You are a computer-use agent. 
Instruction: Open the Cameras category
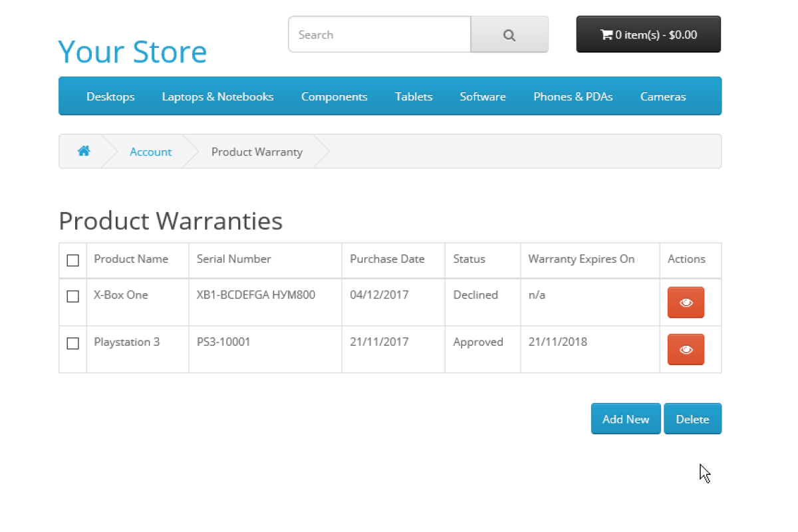(x=662, y=96)
